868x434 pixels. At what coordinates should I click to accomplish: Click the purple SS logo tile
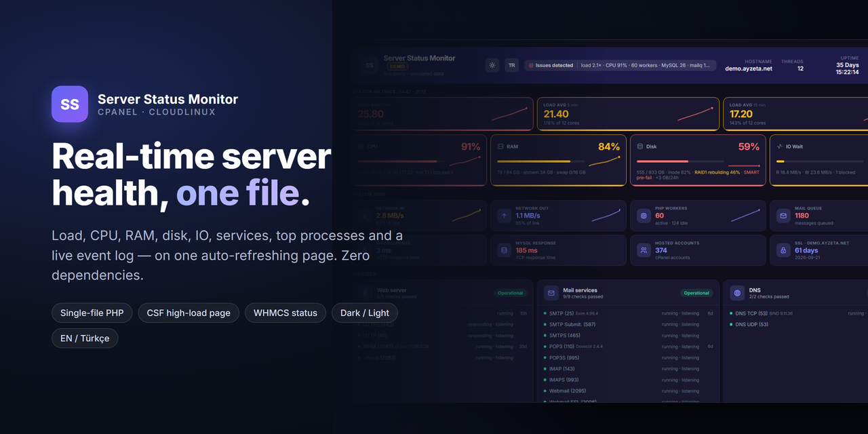(70, 104)
